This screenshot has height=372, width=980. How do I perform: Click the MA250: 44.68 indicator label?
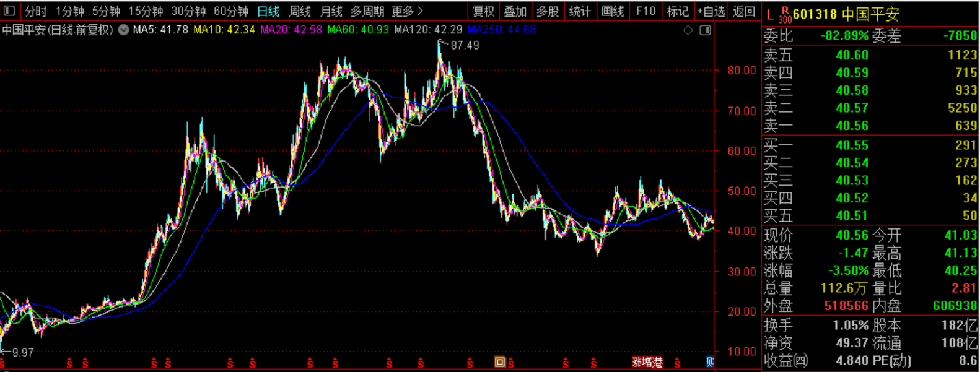click(x=502, y=30)
